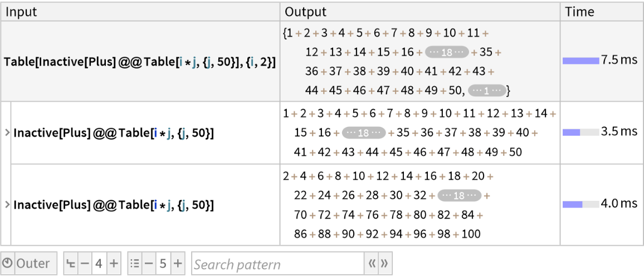Viewport: 644px width, 277px height.
Task: Expand the elided 1 item in top output
Action: tap(487, 90)
